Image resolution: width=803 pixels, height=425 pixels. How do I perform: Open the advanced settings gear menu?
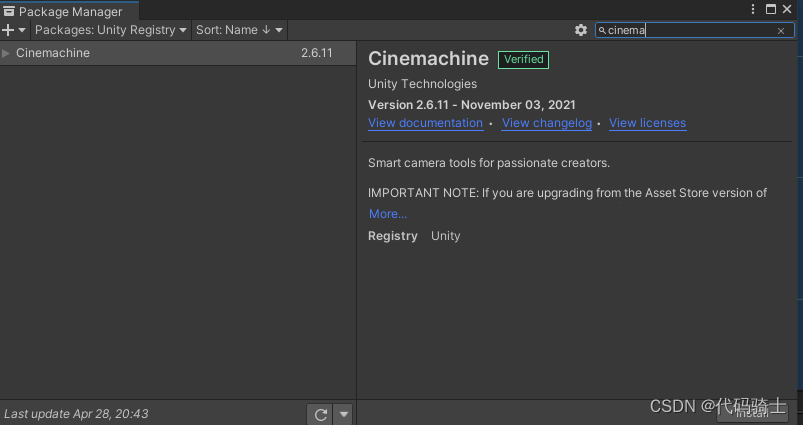581,30
